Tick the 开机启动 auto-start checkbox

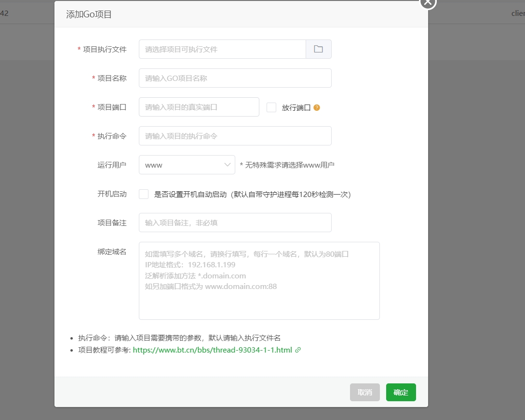point(144,194)
